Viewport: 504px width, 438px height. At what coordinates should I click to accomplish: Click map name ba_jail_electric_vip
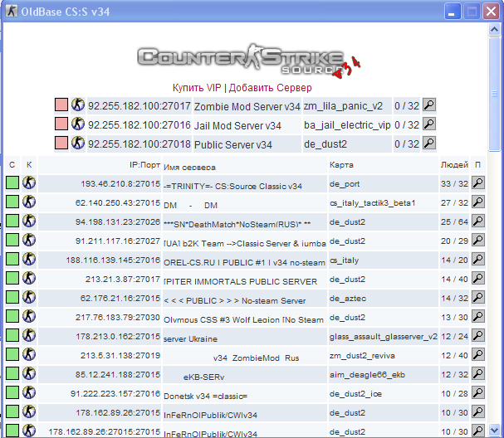click(x=347, y=125)
